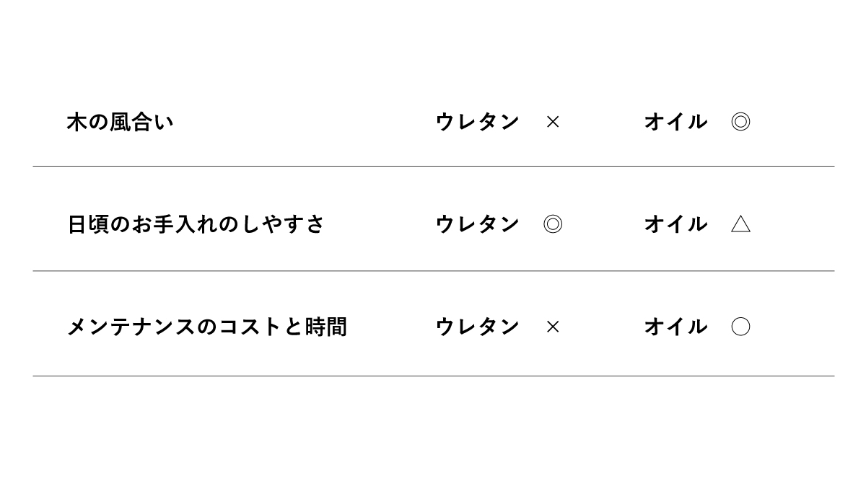Click the divider line below the 木の風合い row

433,167
